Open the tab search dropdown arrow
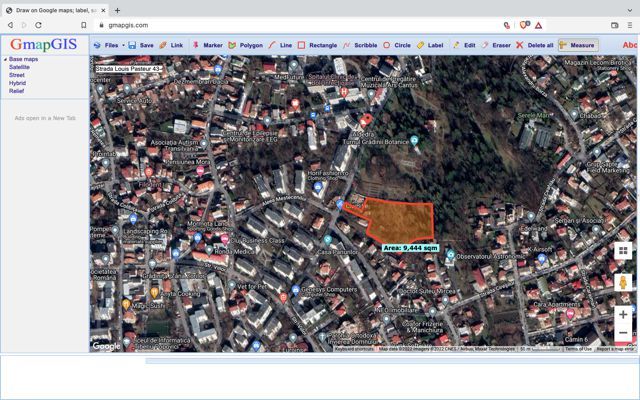The width and height of the screenshot is (640, 400). (630, 11)
